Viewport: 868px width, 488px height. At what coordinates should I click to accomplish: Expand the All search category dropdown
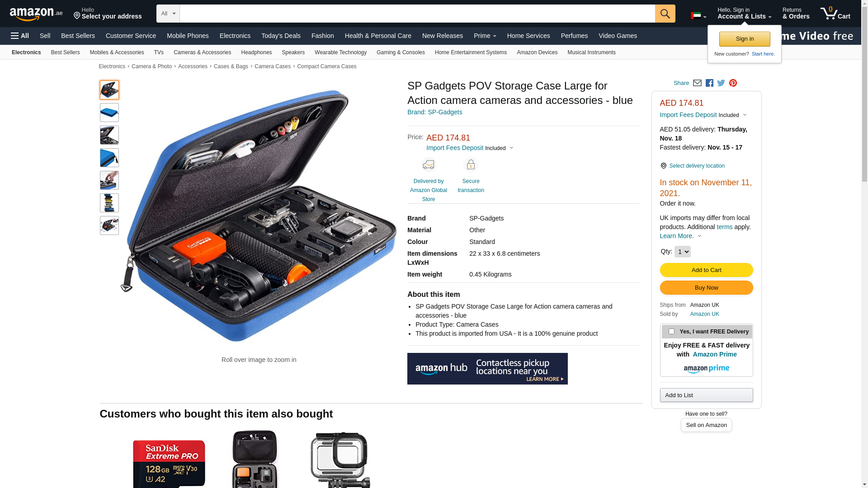point(168,14)
